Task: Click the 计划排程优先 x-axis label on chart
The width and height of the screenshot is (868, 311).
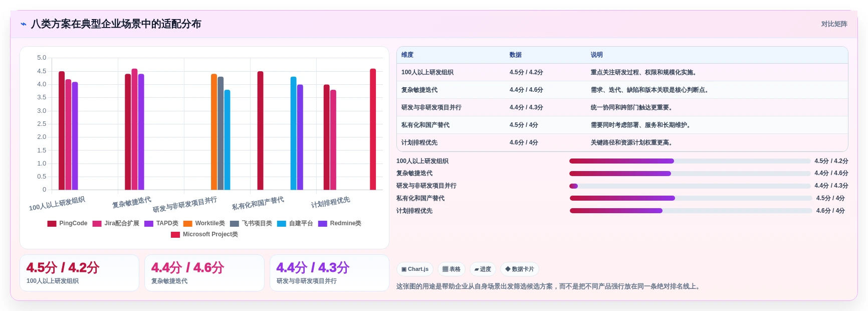Action: [x=331, y=203]
